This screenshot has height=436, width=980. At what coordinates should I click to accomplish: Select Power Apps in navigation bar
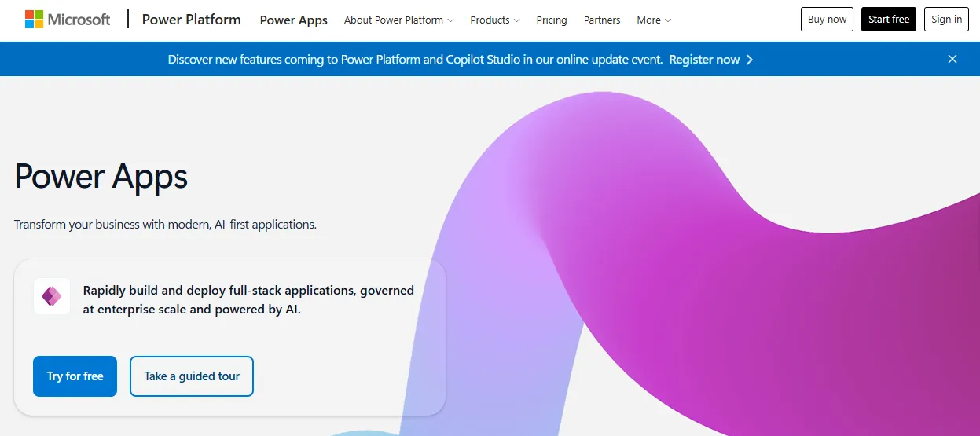pos(294,20)
